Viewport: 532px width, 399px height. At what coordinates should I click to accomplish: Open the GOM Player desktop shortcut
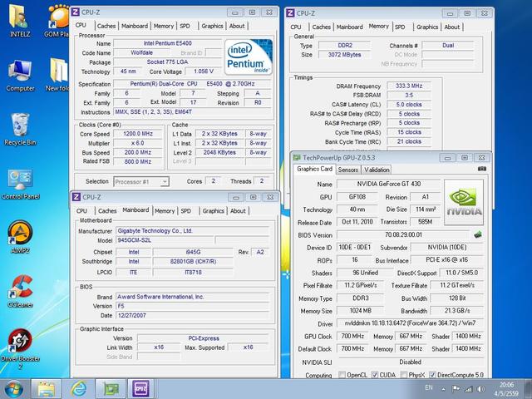57,20
